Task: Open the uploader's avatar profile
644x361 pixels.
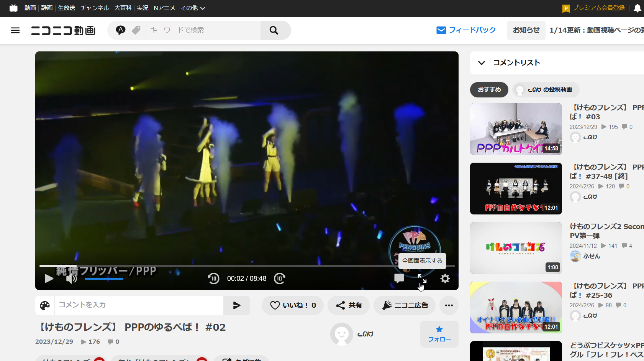Action: click(342, 334)
